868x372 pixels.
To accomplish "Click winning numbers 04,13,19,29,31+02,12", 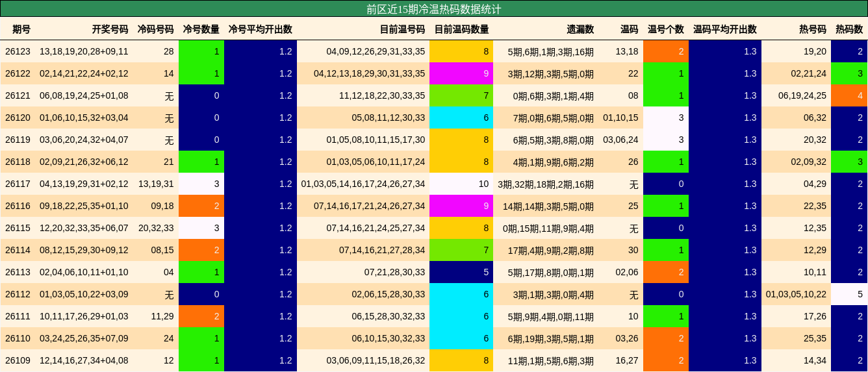I will 84,184.
